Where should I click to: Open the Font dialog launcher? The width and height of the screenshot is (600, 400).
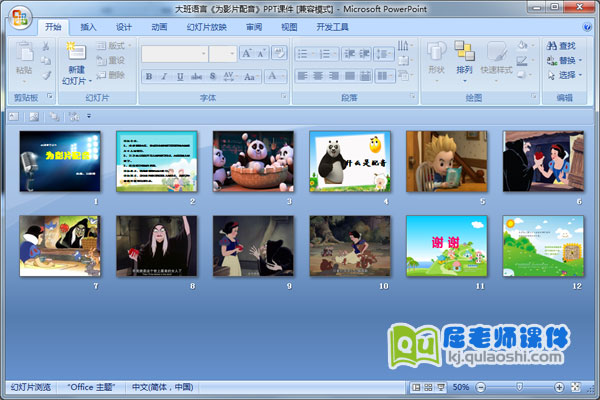click(x=284, y=96)
